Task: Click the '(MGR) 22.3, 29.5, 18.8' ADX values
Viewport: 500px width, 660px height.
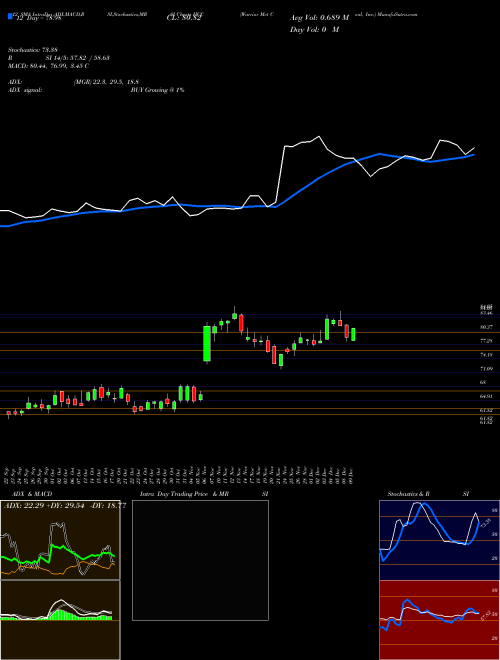Action: coord(106,82)
